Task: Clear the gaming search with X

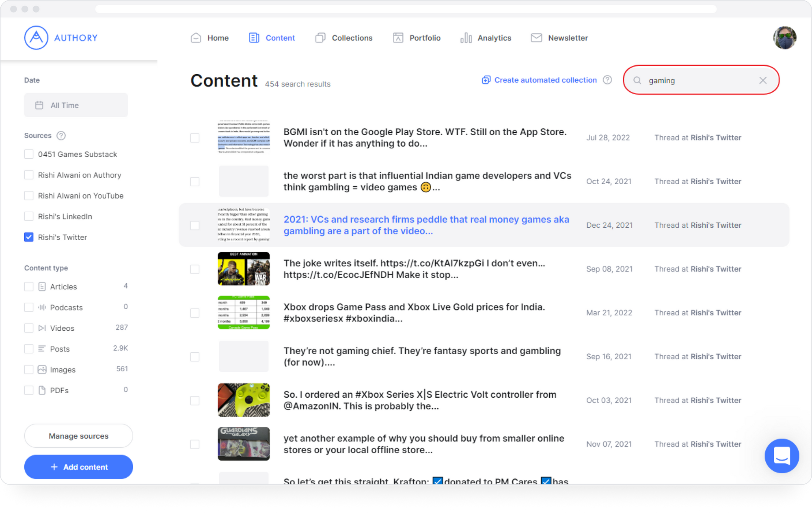Action: pos(763,80)
